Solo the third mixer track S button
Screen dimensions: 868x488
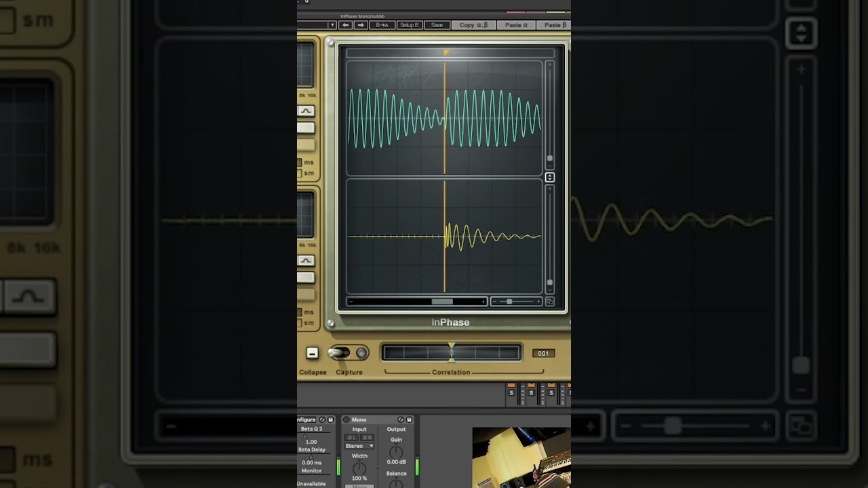[x=551, y=392]
